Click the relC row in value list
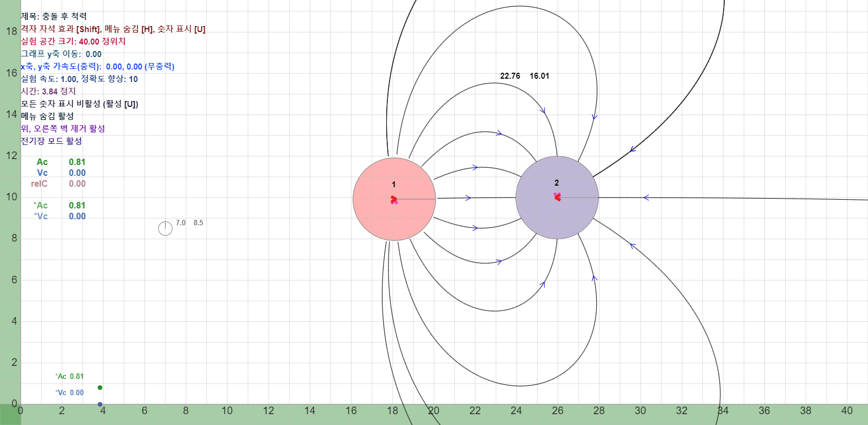 click(x=58, y=183)
